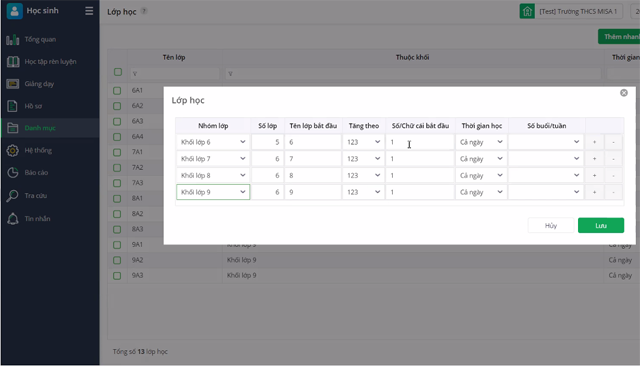This screenshot has height=366, width=640.
Task: Click the help icon beside Lớp học title
Action: 144,11
